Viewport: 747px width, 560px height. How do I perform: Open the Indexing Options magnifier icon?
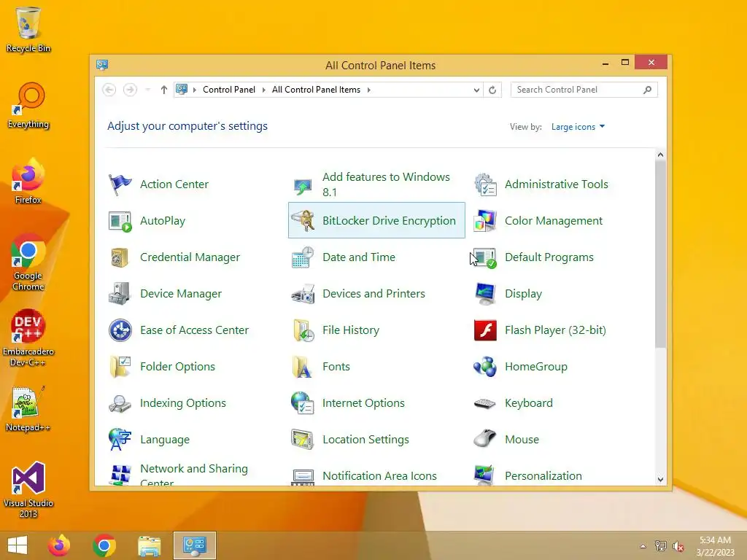point(120,403)
